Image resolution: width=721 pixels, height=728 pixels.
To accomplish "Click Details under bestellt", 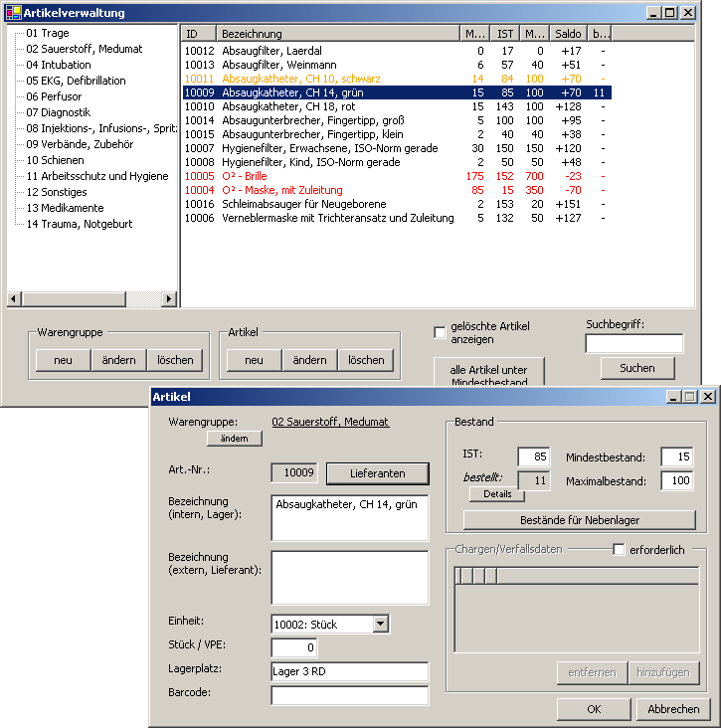I will point(497,494).
